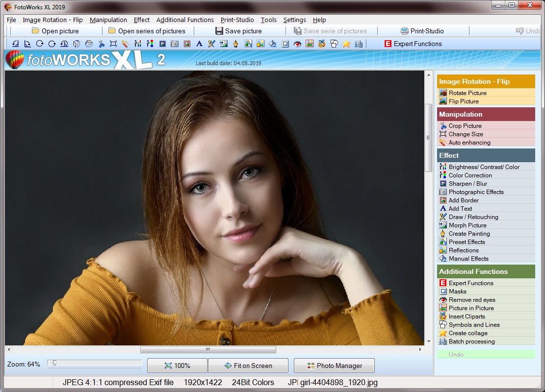Screen dimensions: 545x392
Task: Select Rotate Picture in the side panel
Action: 467,93
